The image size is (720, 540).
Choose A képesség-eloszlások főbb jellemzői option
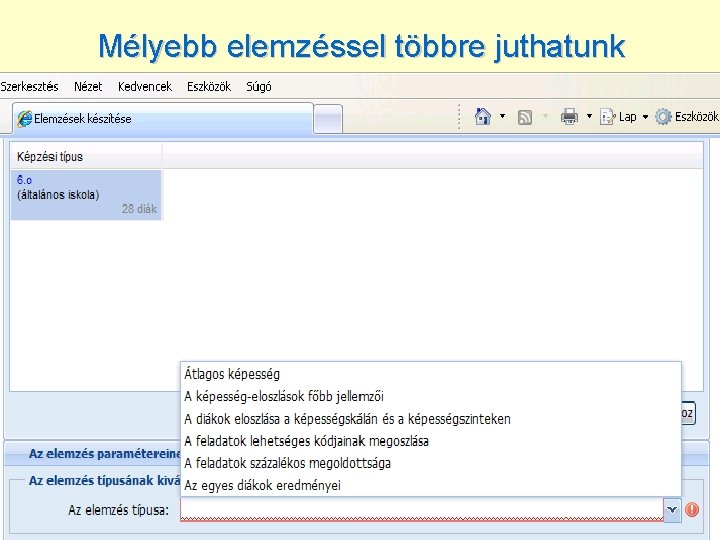pos(431,396)
